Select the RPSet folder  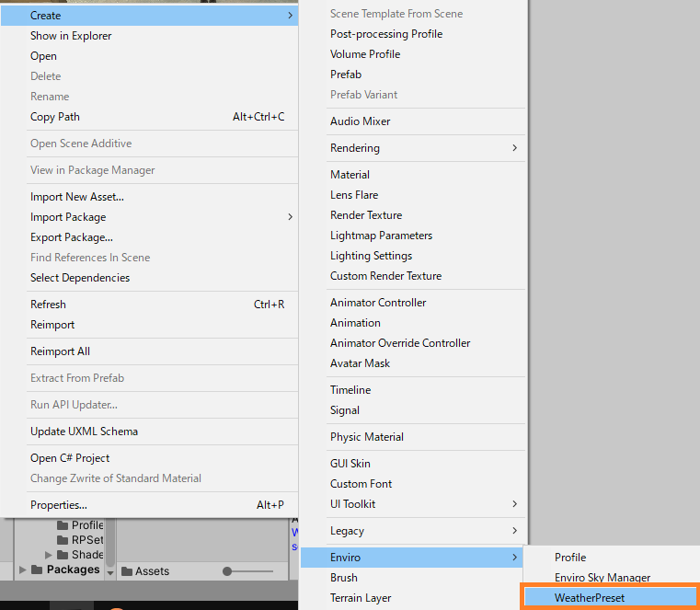(80, 540)
